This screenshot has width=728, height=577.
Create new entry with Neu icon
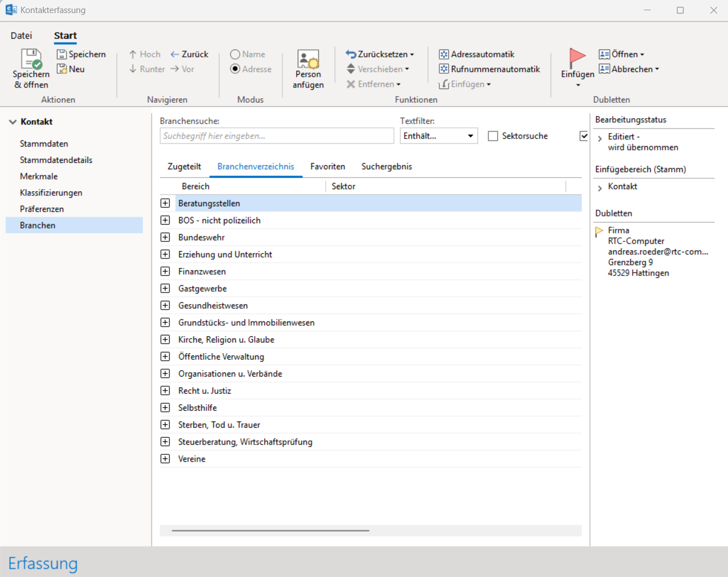pyautogui.click(x=62, y=69)
